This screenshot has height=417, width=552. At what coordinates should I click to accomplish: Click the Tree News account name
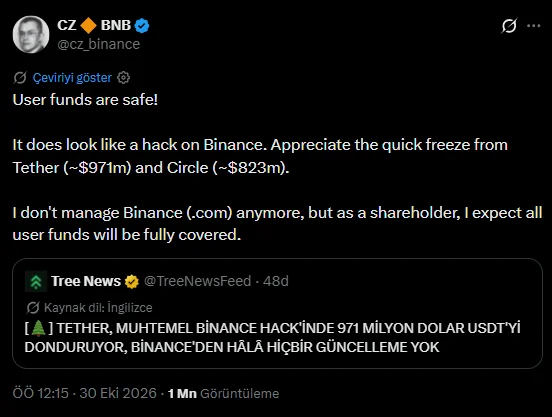[x=86, y=281]
